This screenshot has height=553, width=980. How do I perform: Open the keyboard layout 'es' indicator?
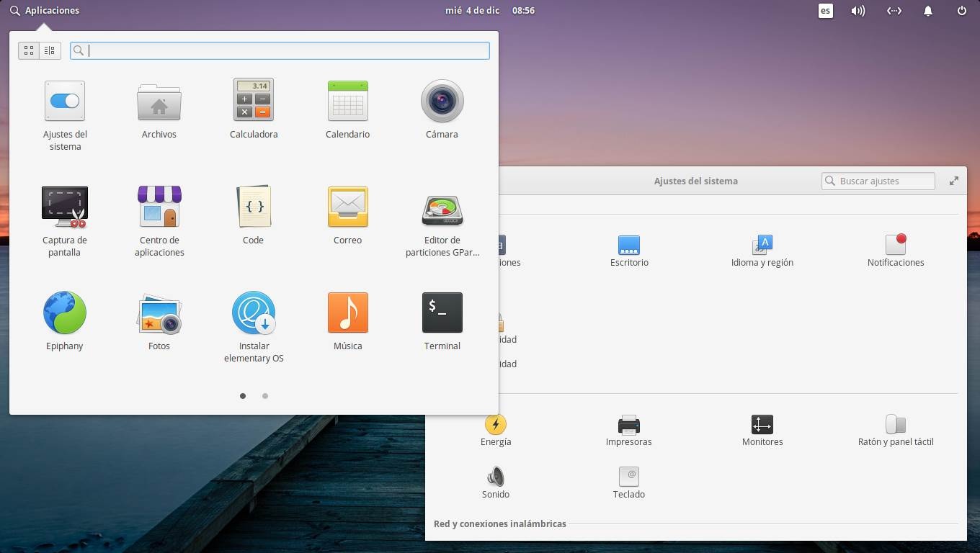[x=826, y=11]
